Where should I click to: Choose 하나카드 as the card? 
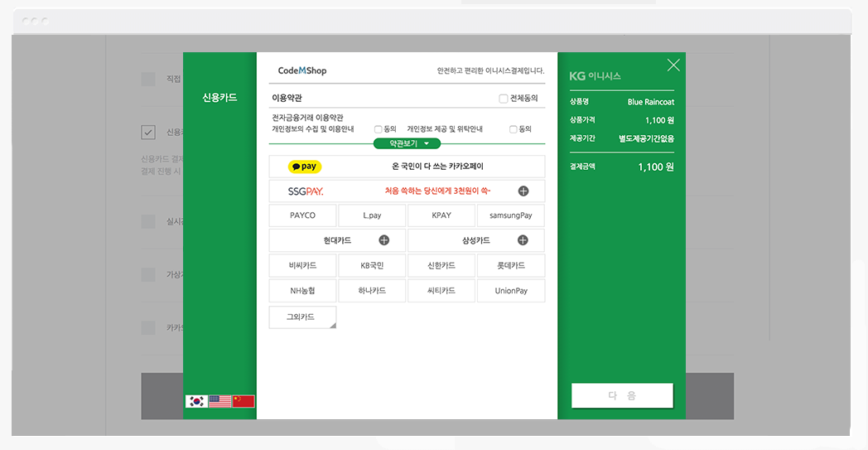click(372, 290)
